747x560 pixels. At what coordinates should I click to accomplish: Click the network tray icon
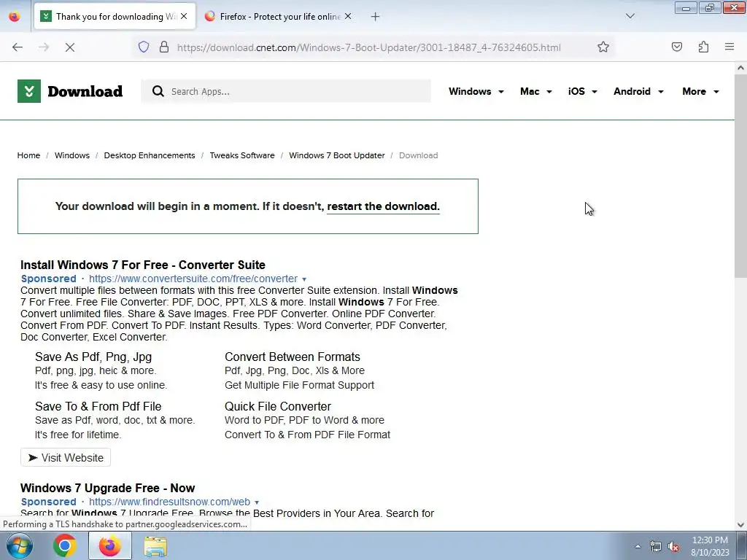tap(656, 546)
